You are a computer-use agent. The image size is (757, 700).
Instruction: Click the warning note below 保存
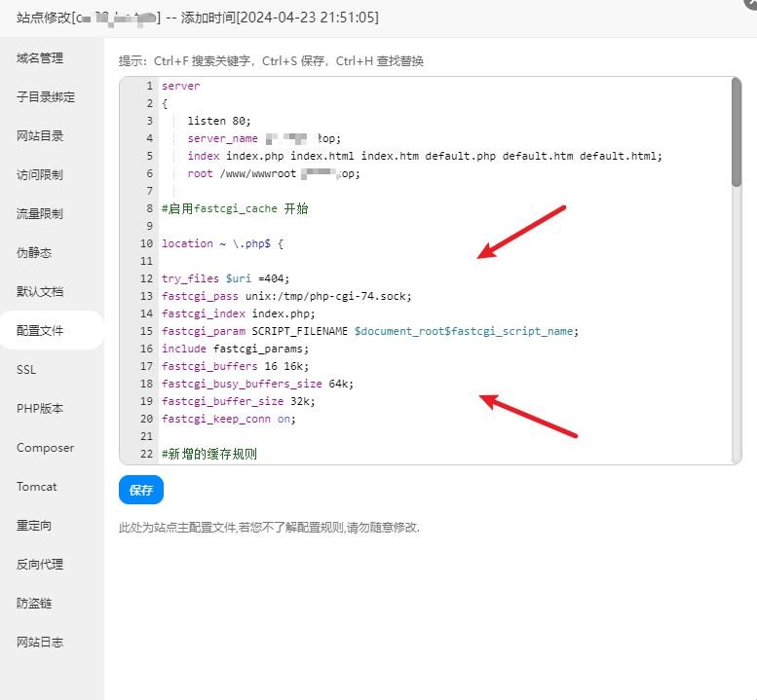click(270, 528)
